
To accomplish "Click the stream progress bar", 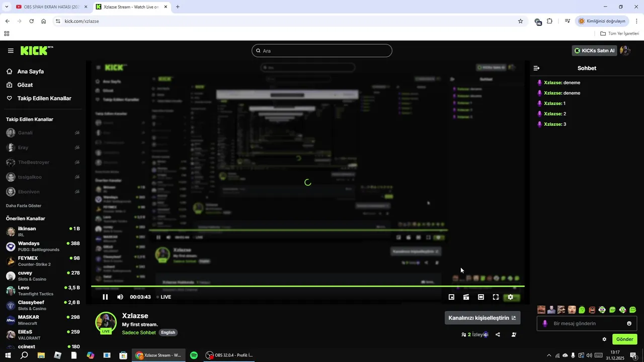I will point(307,286).
